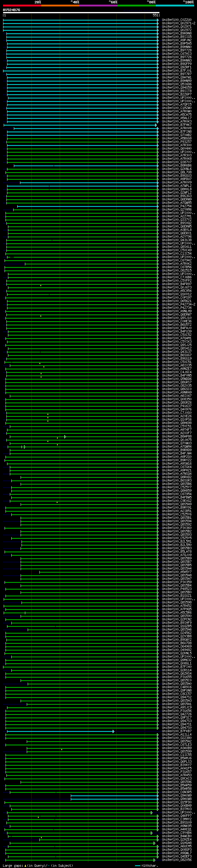Click the UniRef100_C6TGK4 hit name
Viewport: 197px width, 868px height.
pyautogui.click(x=176, y=467)
